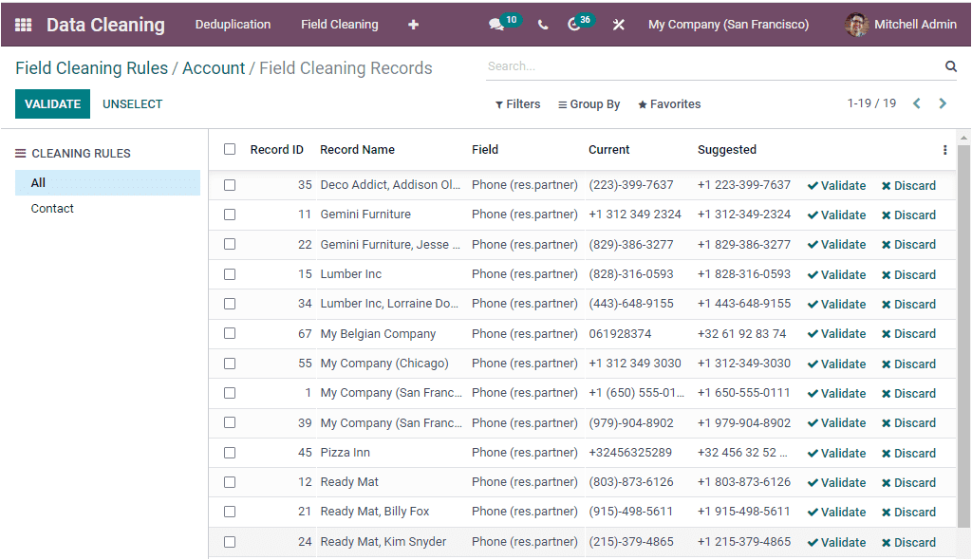Image resolution: width=972 pixels, height=560 pixels.
Task: Click inside the Search field
Action: (x=664, y=65)
